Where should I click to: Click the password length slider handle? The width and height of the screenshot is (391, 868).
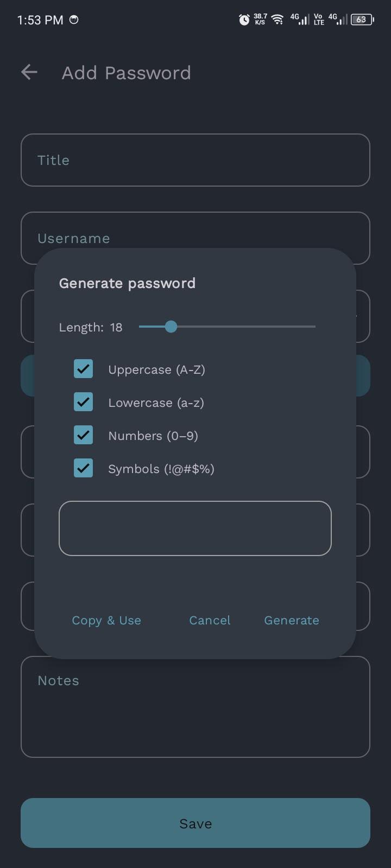(171, 327)
